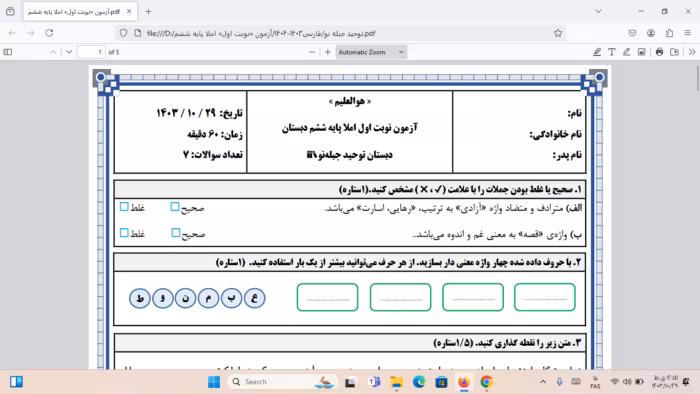Go to previous page arrow
700x394 pixels.
click(53, 52)
